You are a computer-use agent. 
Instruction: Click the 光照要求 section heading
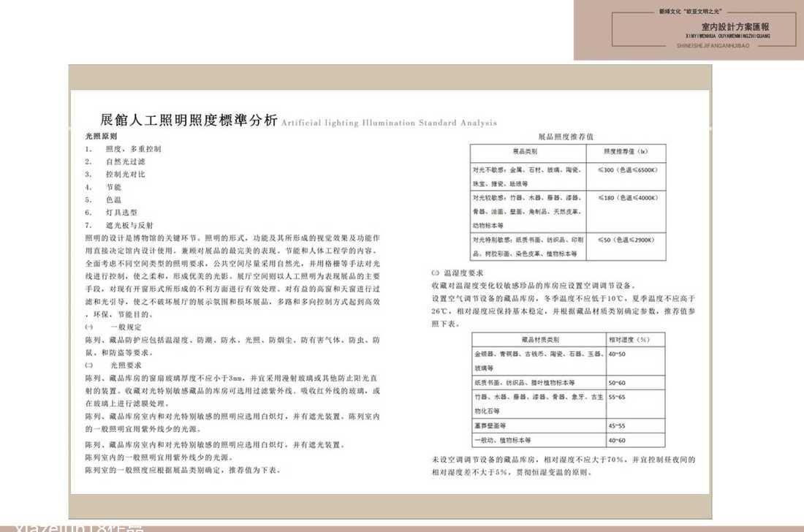pos(126,365)
